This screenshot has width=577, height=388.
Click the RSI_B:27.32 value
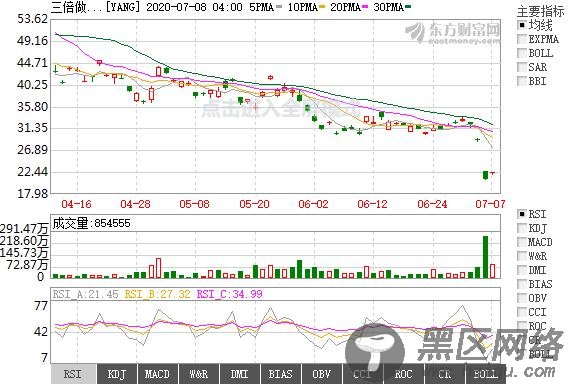click(x=157, y=294)
